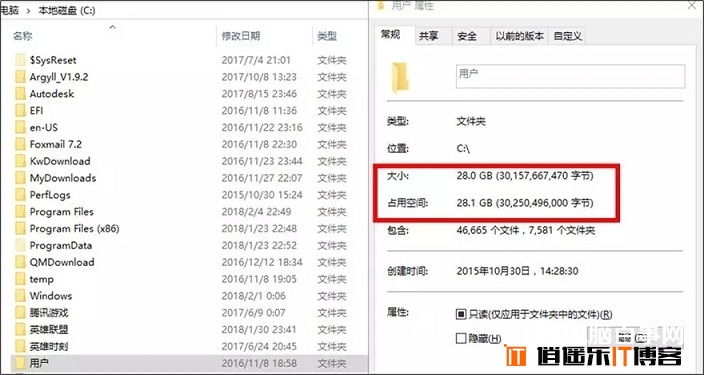Select the Autodesk folder icon
This screenshot has width=704, height=375.
tap(20, 94)
